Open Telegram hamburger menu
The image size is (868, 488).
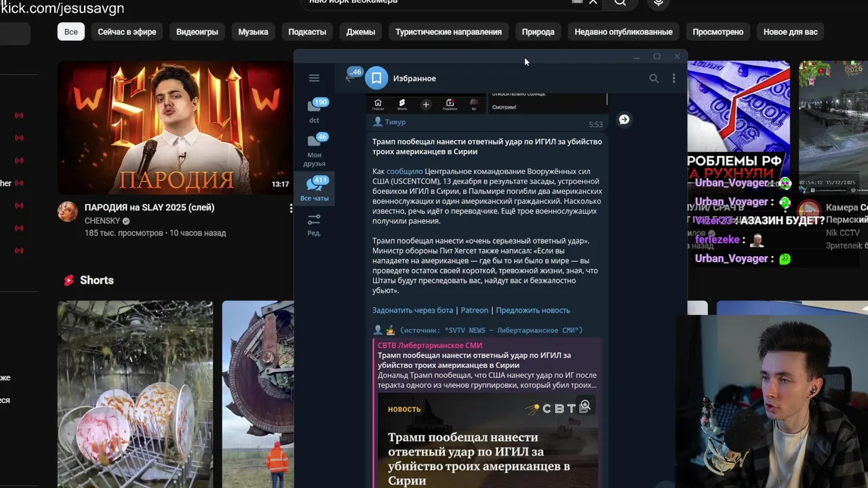[x=314, y=78]
